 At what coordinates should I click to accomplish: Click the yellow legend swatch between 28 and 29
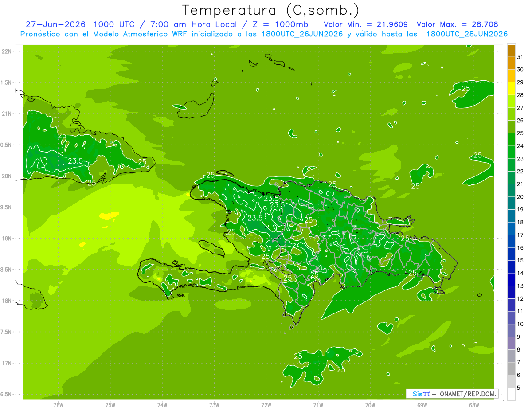click(x=511, y=89)
